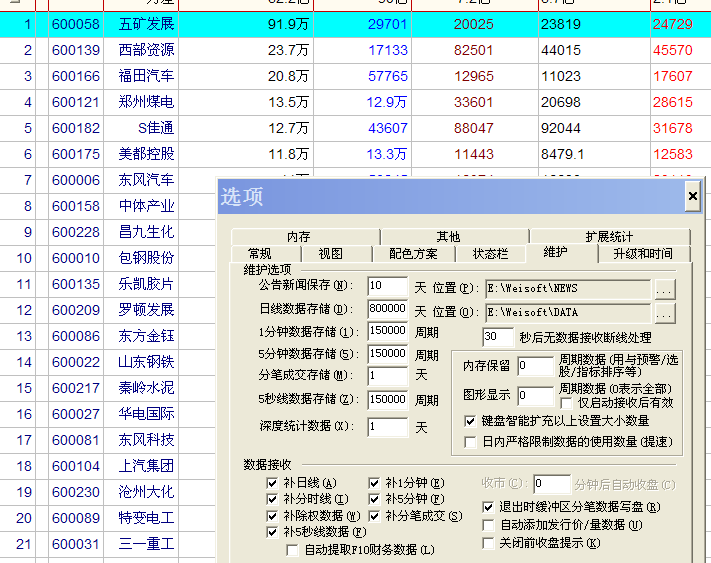This screenshot has height=563, width=711.
Task: Click the 公告新闻保存 days input field
Action: [388, 286]
